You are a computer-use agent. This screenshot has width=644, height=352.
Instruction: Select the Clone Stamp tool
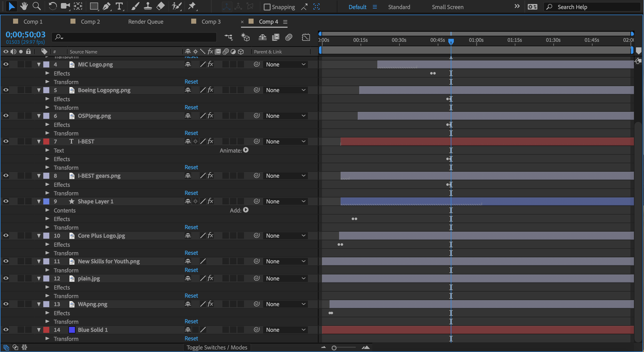(x=148, y=6)
